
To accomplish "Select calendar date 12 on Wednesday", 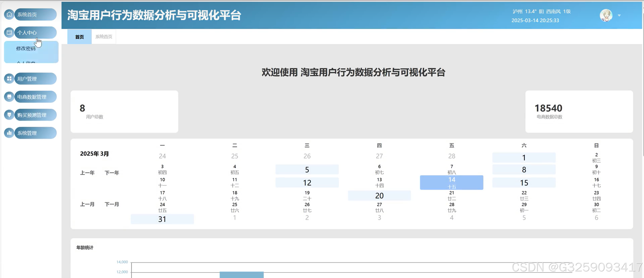I will [307, 183].
